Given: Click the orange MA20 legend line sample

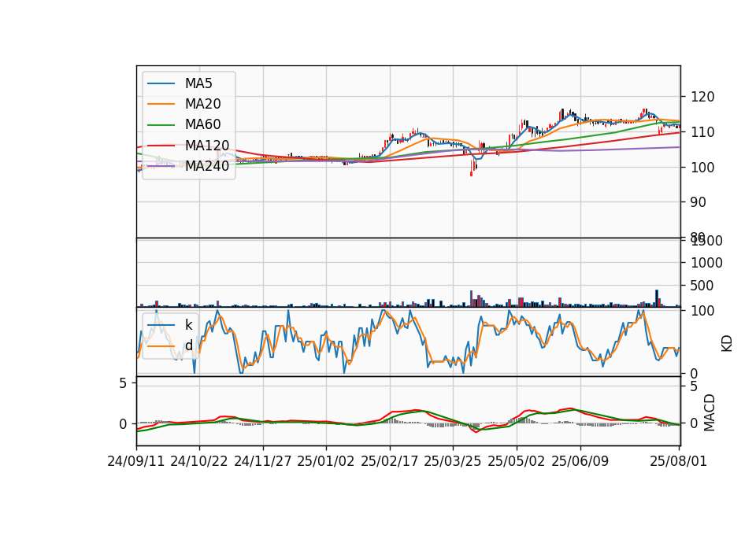Looking at the screenshot, I should coord(161,104).
